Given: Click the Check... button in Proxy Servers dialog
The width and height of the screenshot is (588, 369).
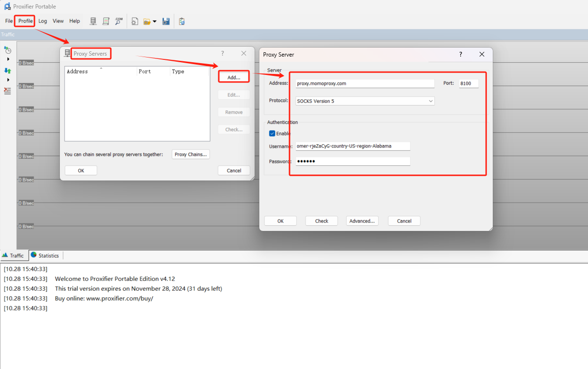Looking at the screenshot, I should coord(234,130).
